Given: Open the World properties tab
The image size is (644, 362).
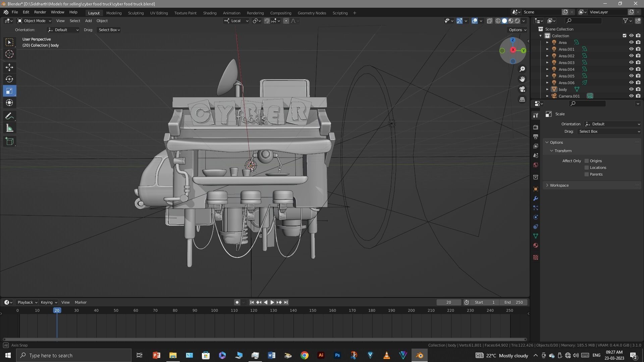Looking at the screenshot, I should point(536,165).
